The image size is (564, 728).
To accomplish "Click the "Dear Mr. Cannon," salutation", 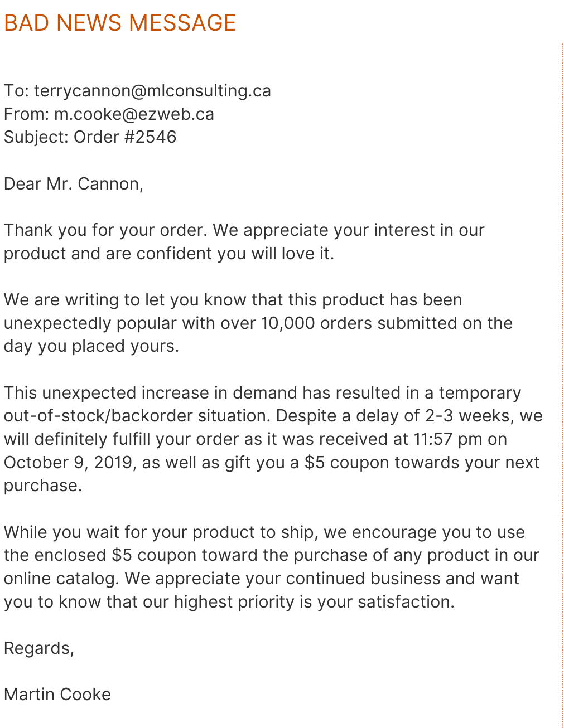I will [x=74, y=184].
